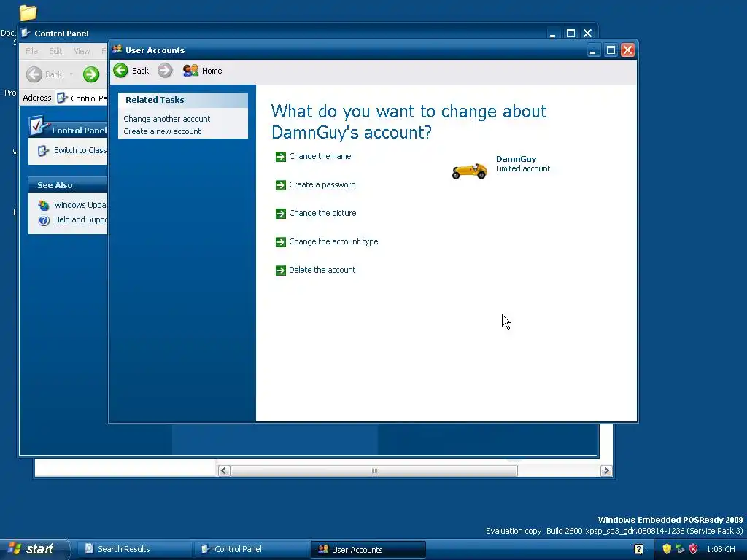Choose the Delete the account link

click(322, 270)
